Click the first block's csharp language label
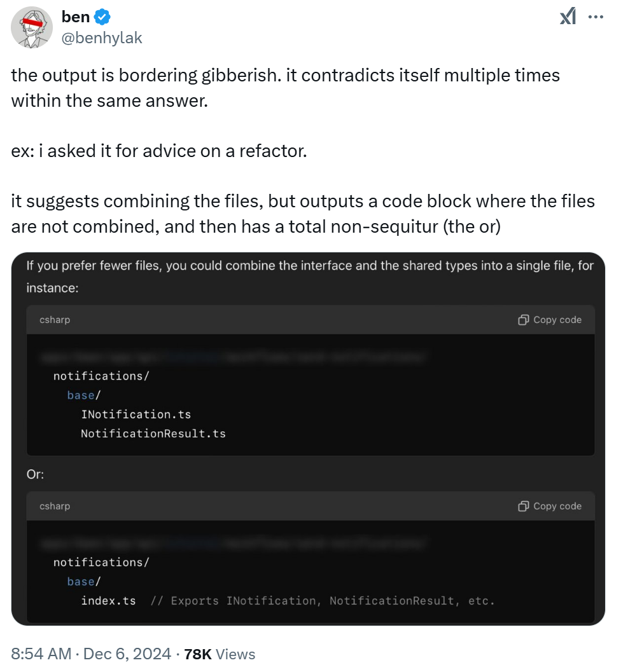The image size is (621, 672). click(x=55, y=320)
